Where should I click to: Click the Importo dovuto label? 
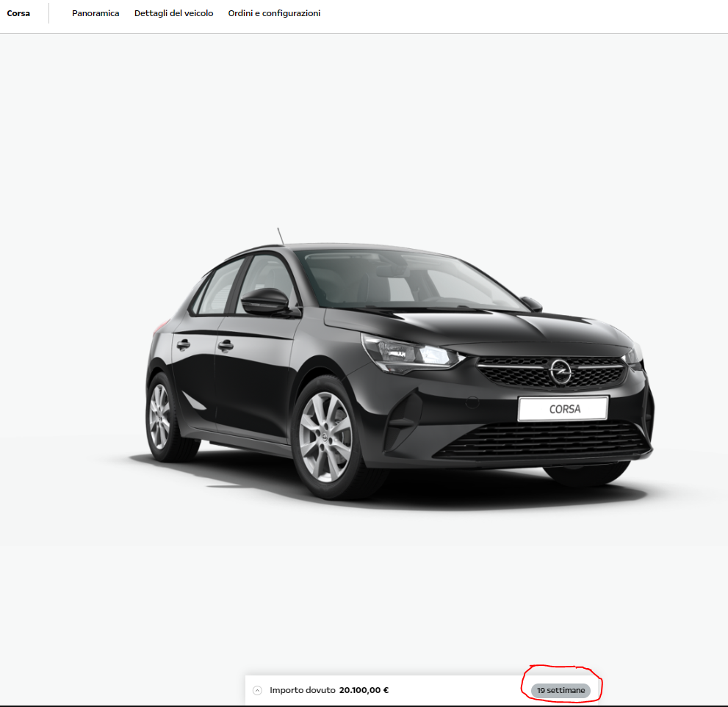302,690
